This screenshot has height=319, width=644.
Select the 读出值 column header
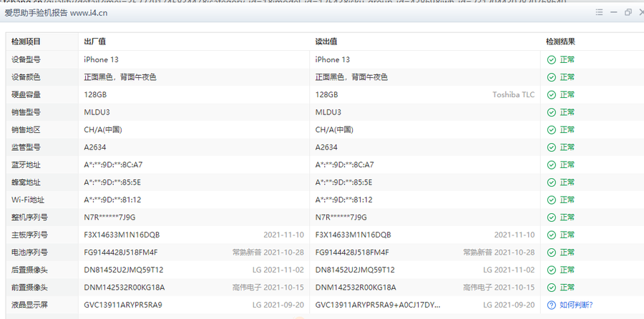pos(326,42)
